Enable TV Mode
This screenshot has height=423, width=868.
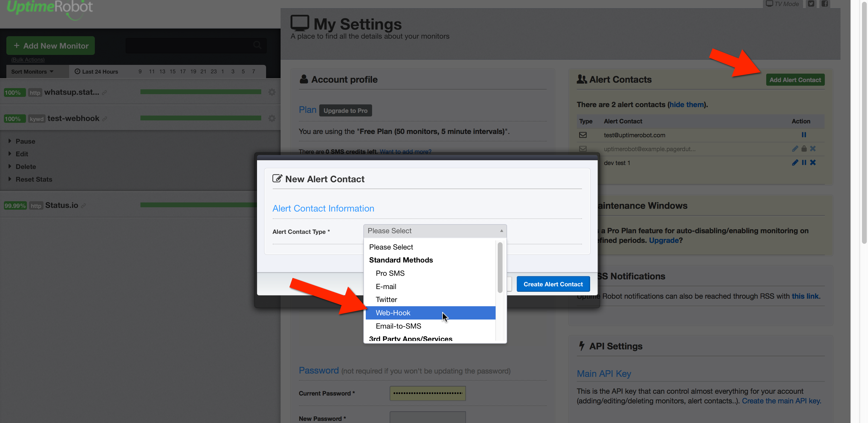pos(782,4)
